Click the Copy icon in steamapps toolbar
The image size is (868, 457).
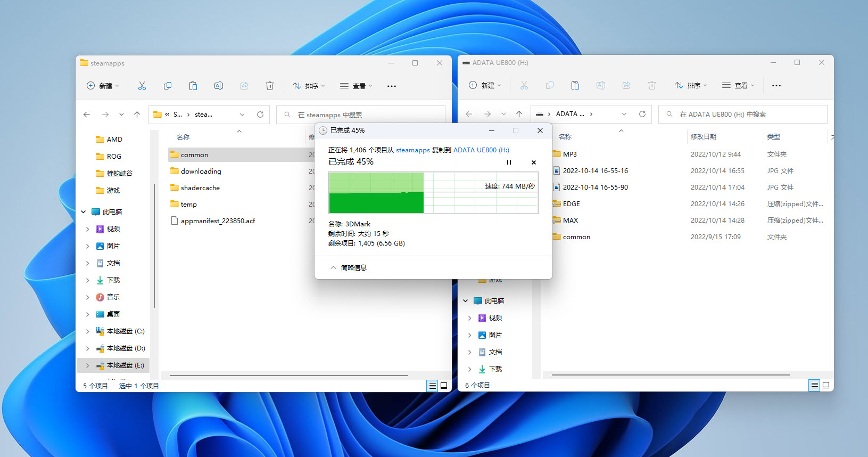[x=168, y=86]
